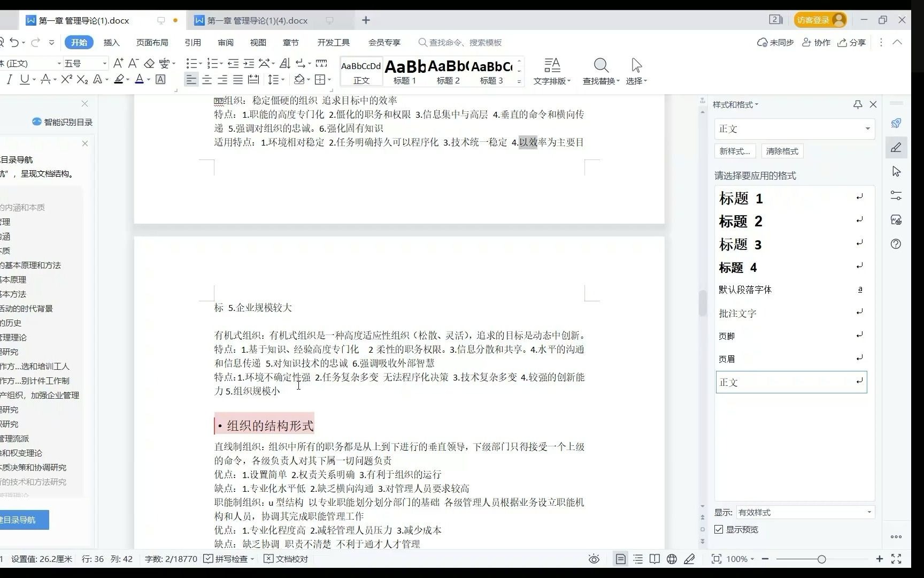Image resolution: width=924 pixels, height=578 pixels.
Task: Click the 访客登录 button
Action: click(820, 20)
